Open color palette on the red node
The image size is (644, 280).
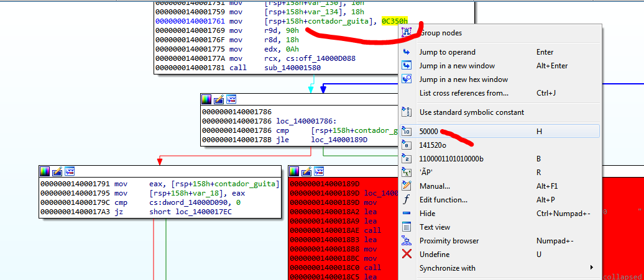click(x=295, y=171)
